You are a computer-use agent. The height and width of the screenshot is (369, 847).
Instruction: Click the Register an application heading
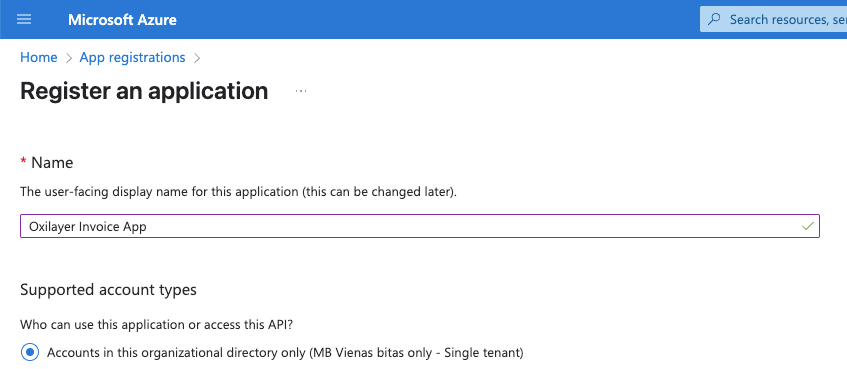[144, 91]
